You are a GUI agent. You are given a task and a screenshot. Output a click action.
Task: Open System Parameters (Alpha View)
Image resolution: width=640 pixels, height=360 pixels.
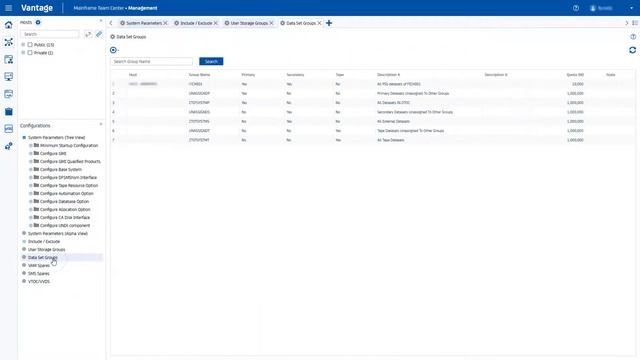point(58,233)
